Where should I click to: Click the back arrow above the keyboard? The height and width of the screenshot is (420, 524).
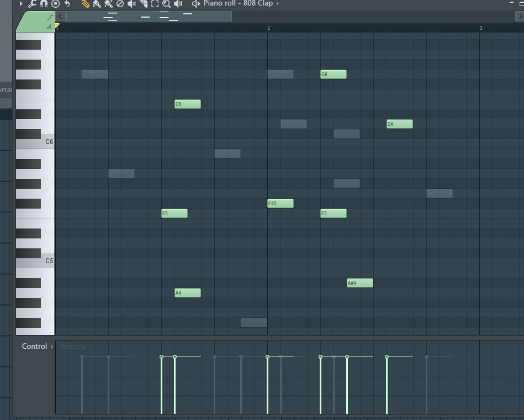coord(60,16)
